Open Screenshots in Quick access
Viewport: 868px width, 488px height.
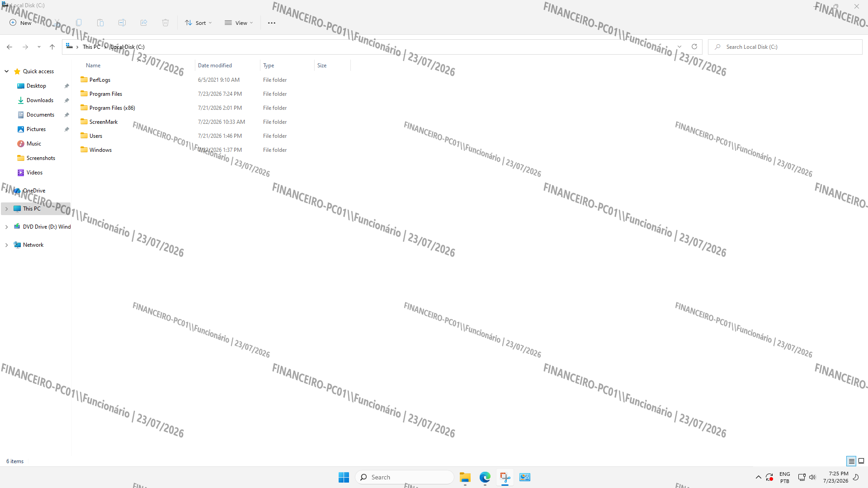point(41,158)
